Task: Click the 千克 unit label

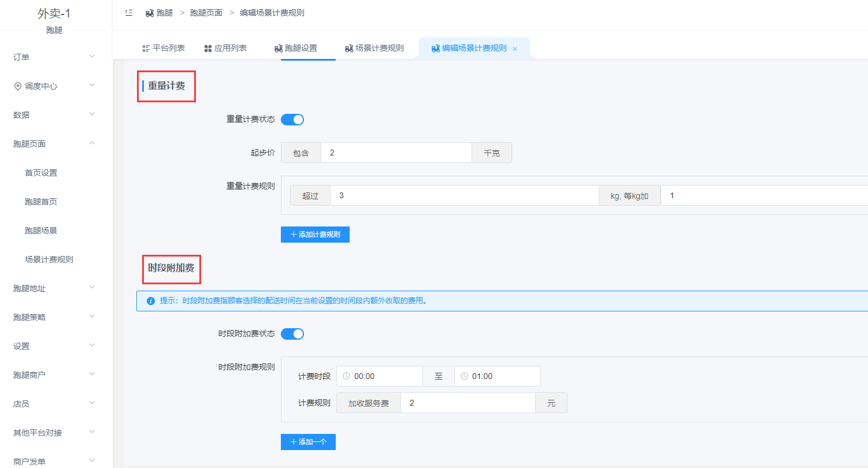Action: pyautogui.click(x=492, y=153)
